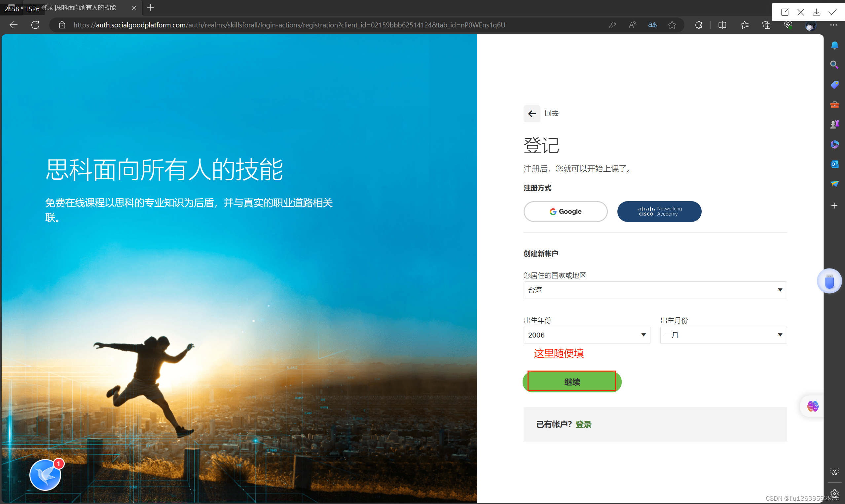
Task: Open the password manager key icon
Action: [612, 25]
